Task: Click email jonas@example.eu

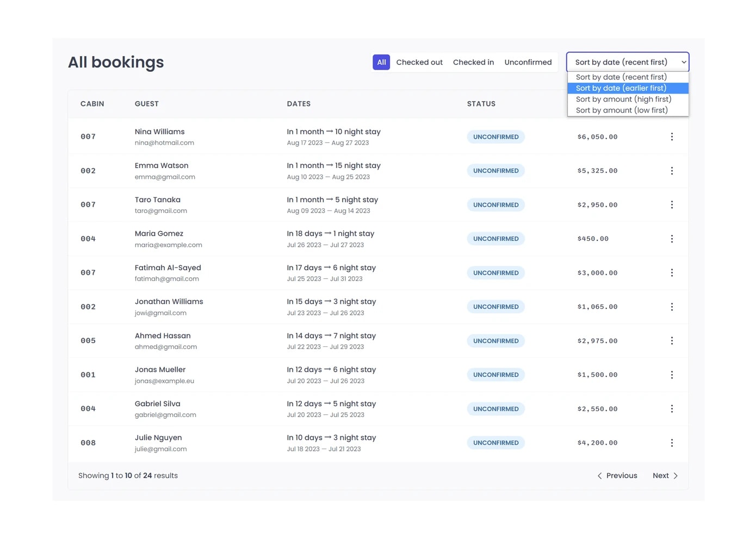Action: click(x=164, y=381)
